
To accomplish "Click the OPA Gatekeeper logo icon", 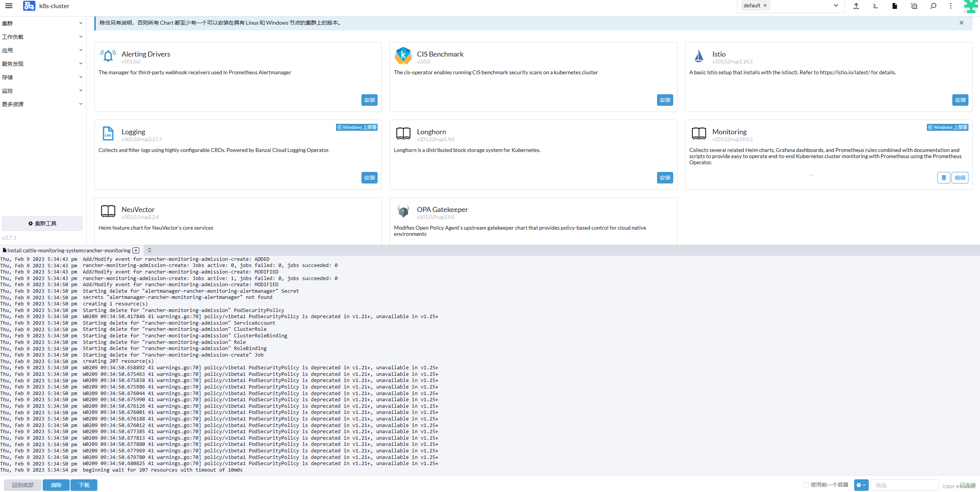I will click(403, 211).
